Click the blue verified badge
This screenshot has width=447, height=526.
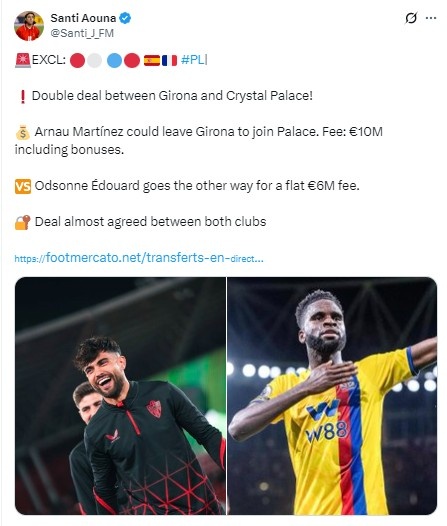(x=125, y=18)
